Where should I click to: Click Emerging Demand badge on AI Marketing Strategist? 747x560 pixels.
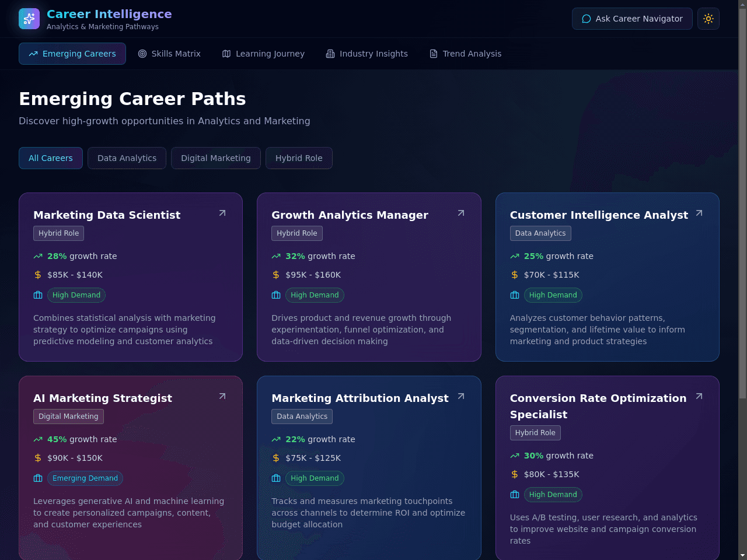85,478
